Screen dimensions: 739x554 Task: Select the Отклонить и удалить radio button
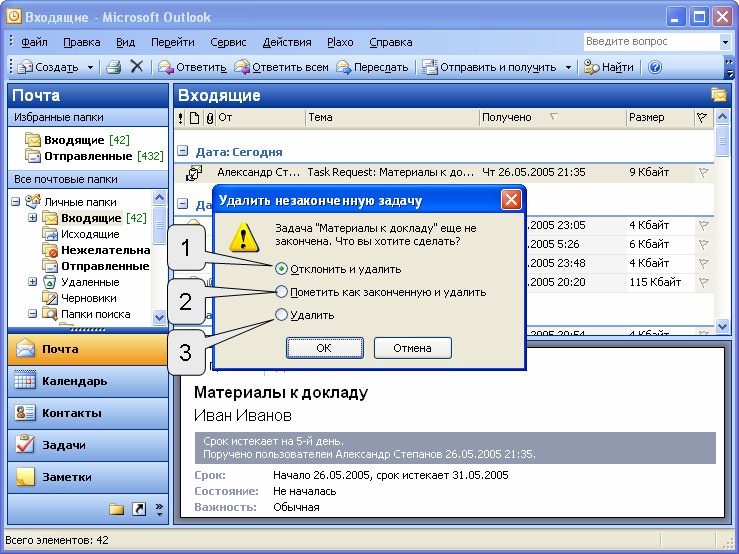(x=281, y=269)
